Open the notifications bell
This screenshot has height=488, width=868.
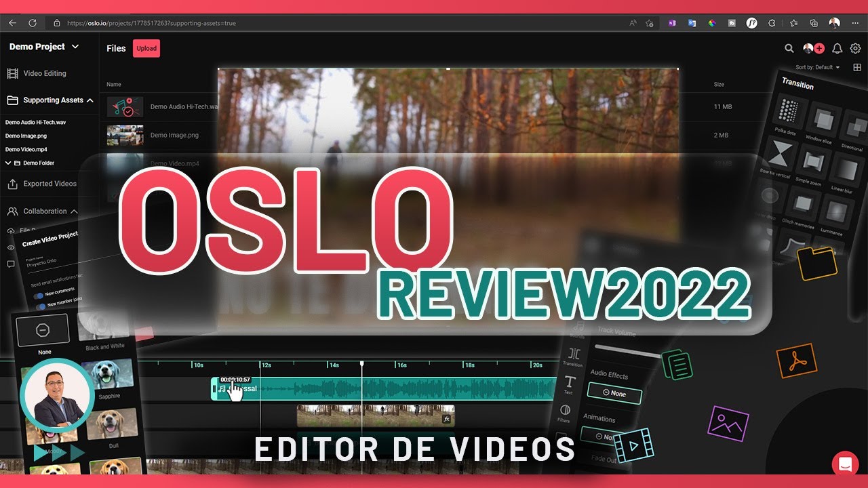click(837, 48)
